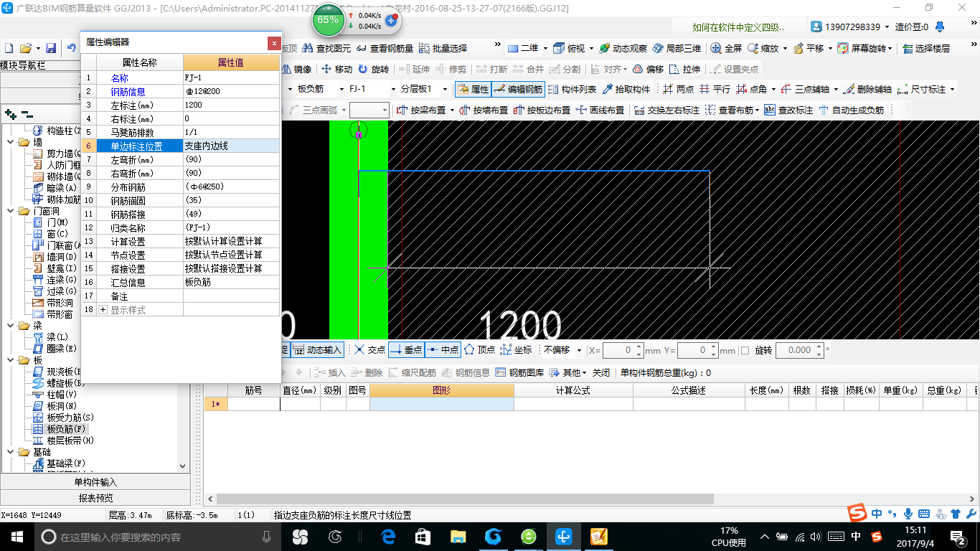Viewport: 980px width, 551px height.
Task: Toggle 坐标 coordinate snap
Action: click(516, 350)
